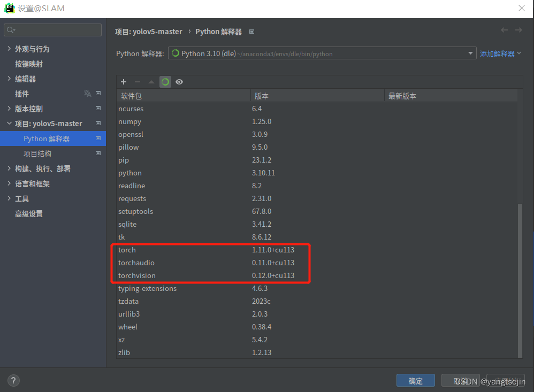Select the ncurses package row
The image size is (534, 392).
point(317,109)
